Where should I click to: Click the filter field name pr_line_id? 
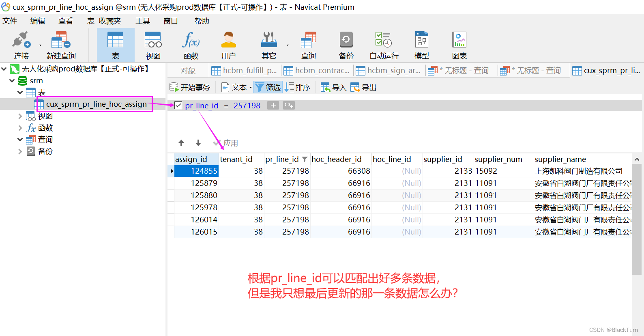pyautogui.click(x=202, y=106)
